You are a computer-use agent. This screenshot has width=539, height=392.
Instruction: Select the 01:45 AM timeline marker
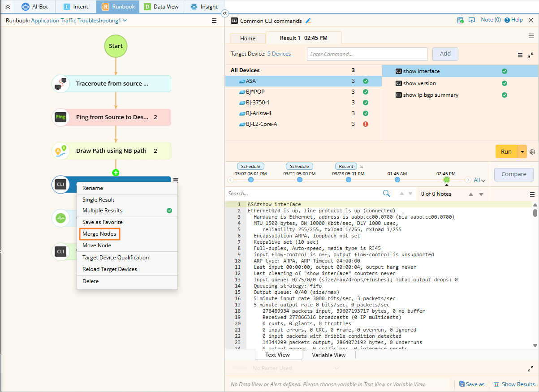point(397,180)
